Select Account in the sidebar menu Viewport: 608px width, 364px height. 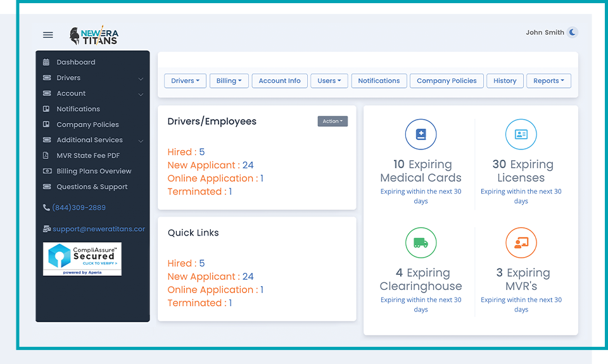(71, 93)
